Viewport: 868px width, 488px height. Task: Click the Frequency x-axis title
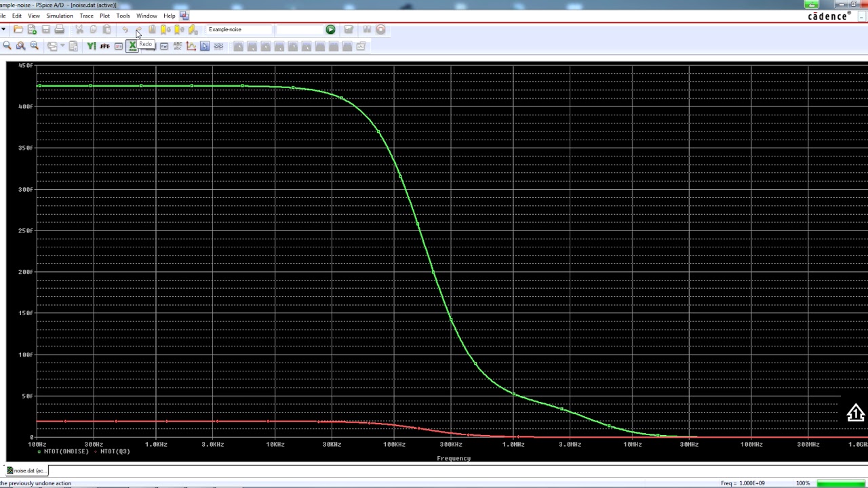(x=454, y=458)
